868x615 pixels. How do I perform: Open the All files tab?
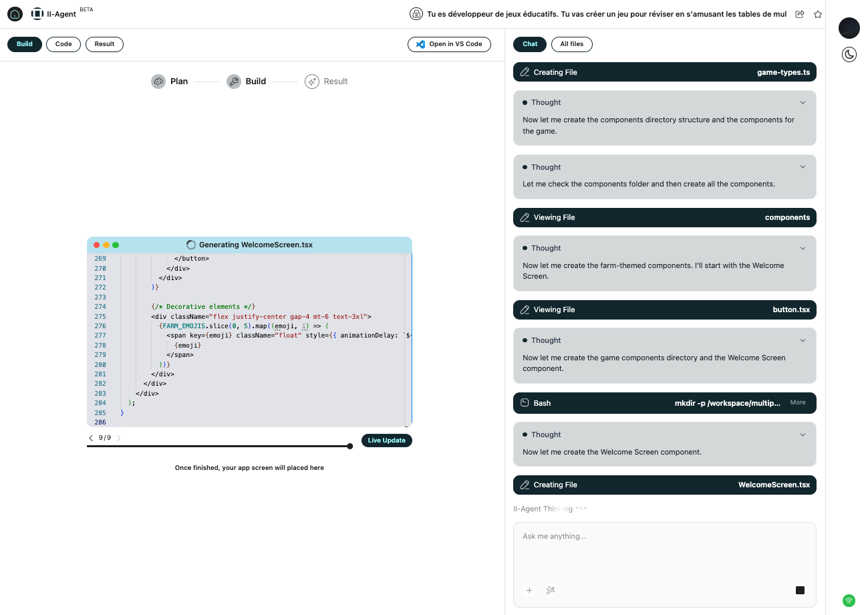(571, 44)
